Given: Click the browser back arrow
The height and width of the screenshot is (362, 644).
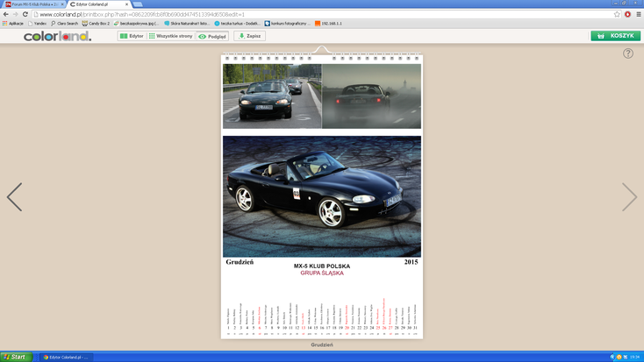Looking at the screenshot, I should point(6,14).
